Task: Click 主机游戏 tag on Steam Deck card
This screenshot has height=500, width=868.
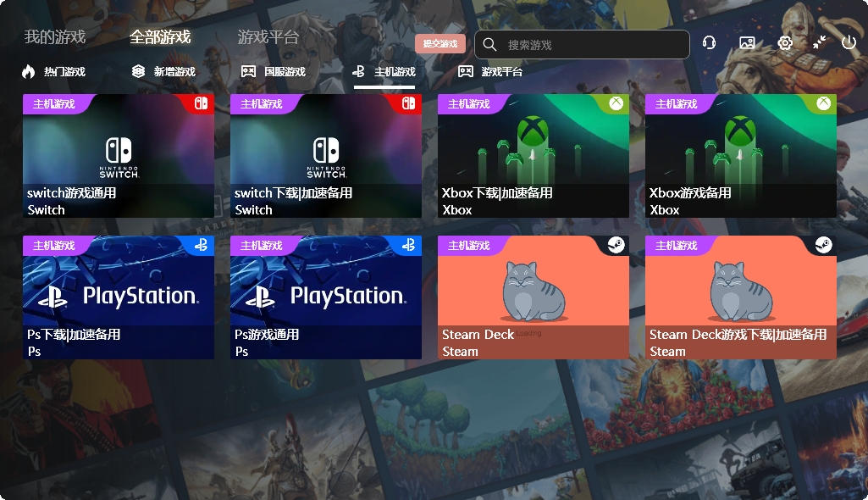Action: pos(469,245)
